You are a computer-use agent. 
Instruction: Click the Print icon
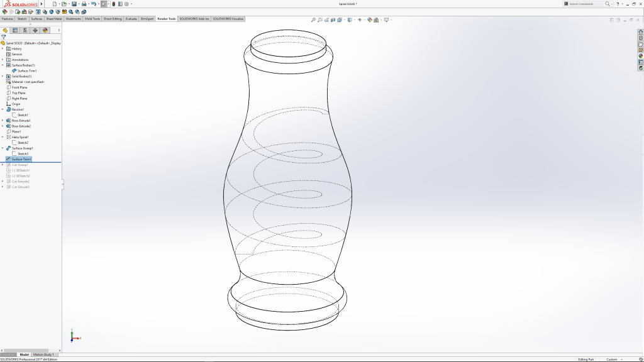(84, 4)
